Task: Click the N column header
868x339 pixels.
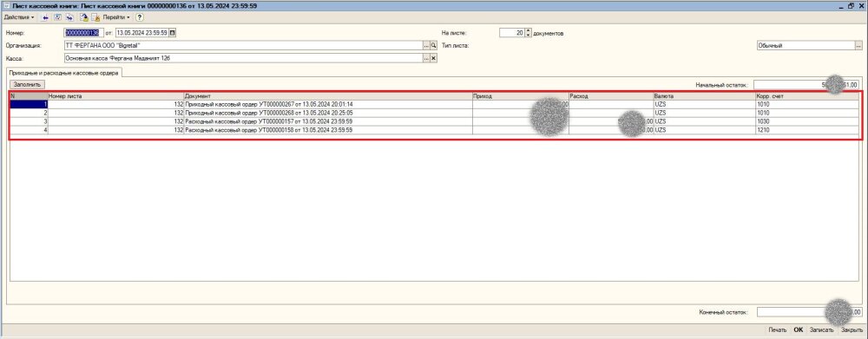Action: (x=29, y=96)
